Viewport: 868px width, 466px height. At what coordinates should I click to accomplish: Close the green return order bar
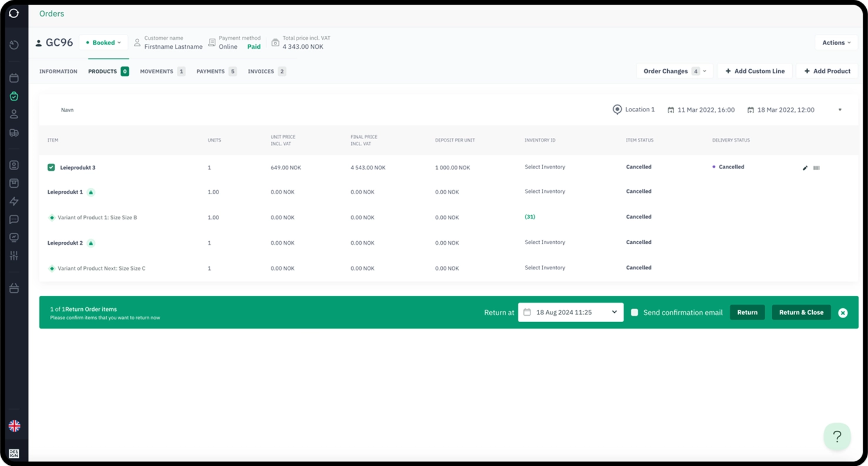[843, 313]
